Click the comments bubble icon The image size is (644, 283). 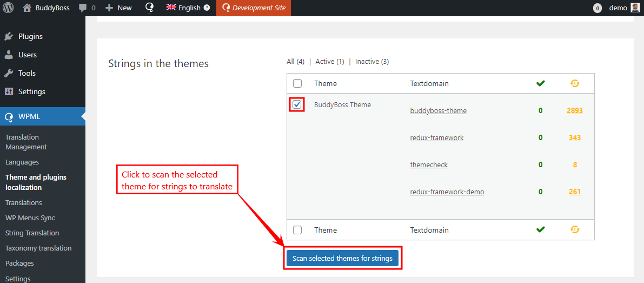tap(83, 8)
